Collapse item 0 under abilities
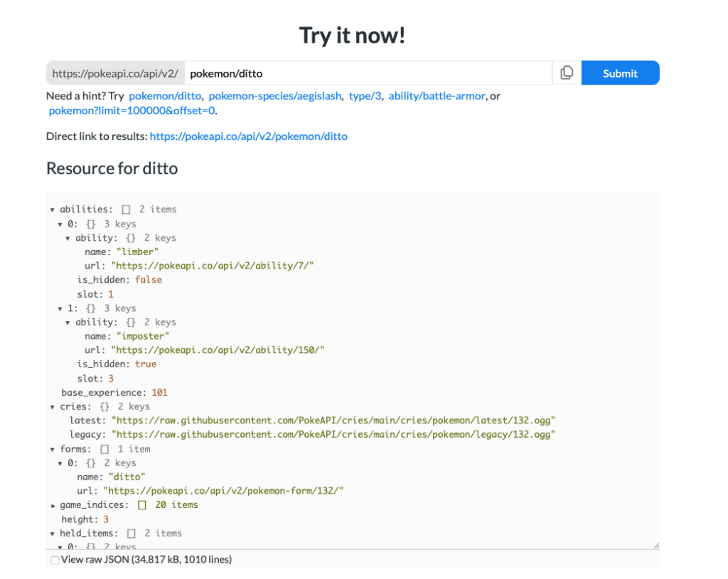Image resolution: width=728 pixels, height=579 pixels. point(60,224)
